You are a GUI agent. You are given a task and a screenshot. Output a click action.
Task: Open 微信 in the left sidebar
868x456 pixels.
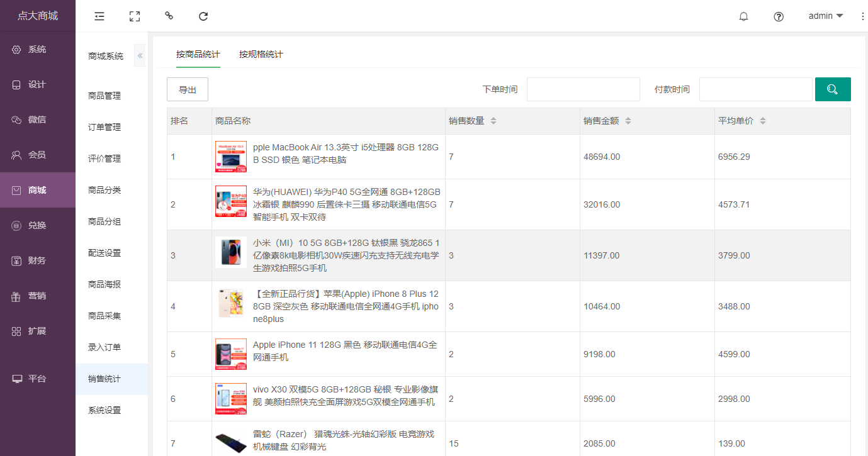coord(38,120)
